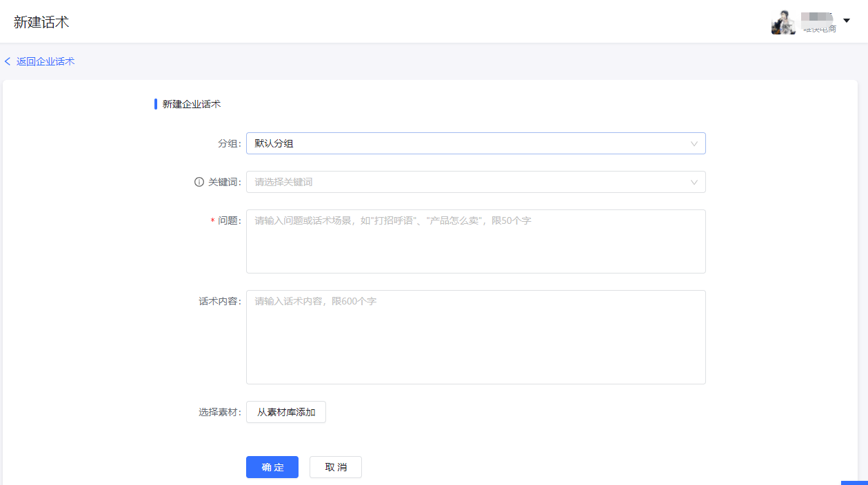Click the 新建话术 page title
The height and width of the screenshot is (485, 868).
pyautogui.click(x=41, y=22)
